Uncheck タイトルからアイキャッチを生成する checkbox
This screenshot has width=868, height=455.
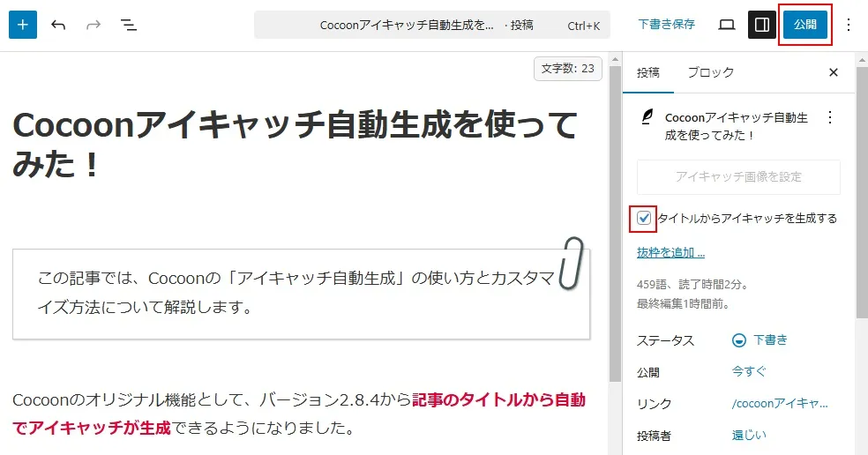(x=644, y=218)
